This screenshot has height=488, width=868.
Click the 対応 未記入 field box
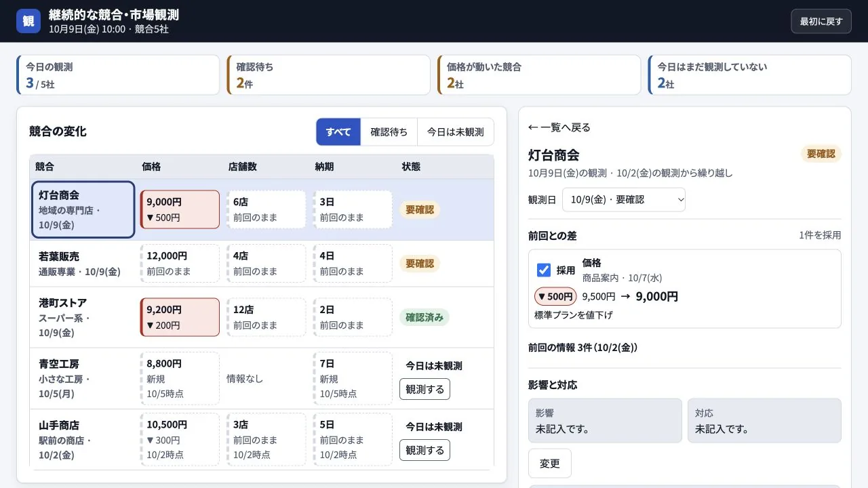point(764,421)
